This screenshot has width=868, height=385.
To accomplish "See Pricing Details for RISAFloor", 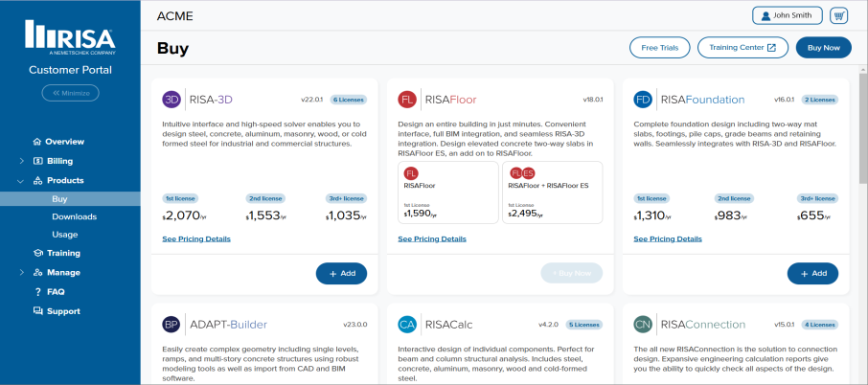I will click(x=432, y=239).
